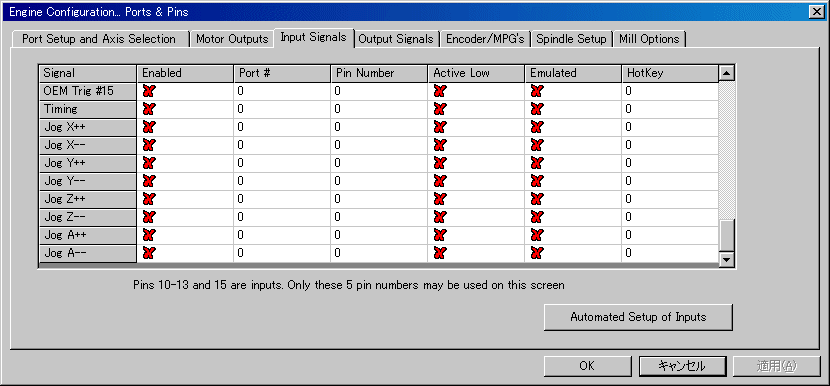Toggle Emulated for Jog A--
The image size is (830, 386).
(537, 253)
